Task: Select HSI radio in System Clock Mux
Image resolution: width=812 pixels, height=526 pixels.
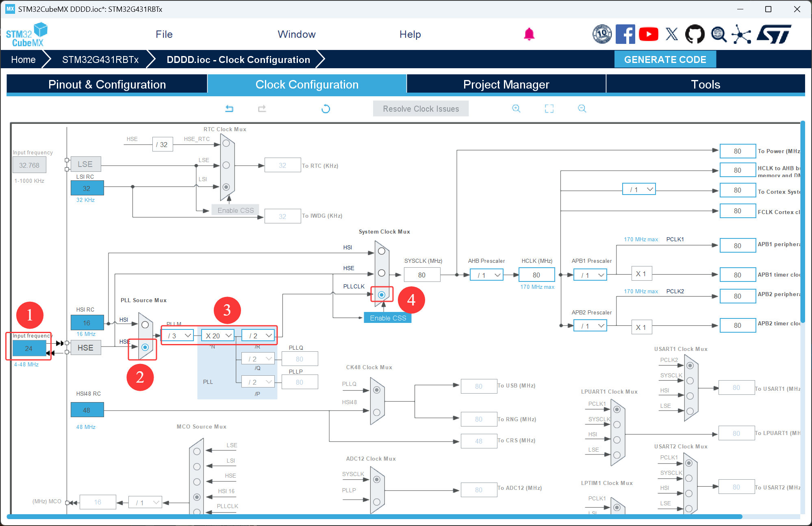Action: pos(382,251)
